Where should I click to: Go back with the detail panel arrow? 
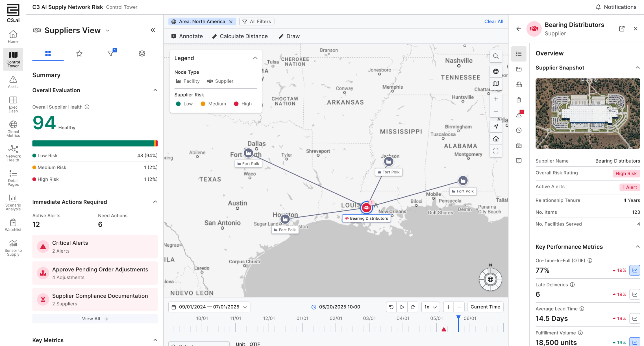click(519, 29)
